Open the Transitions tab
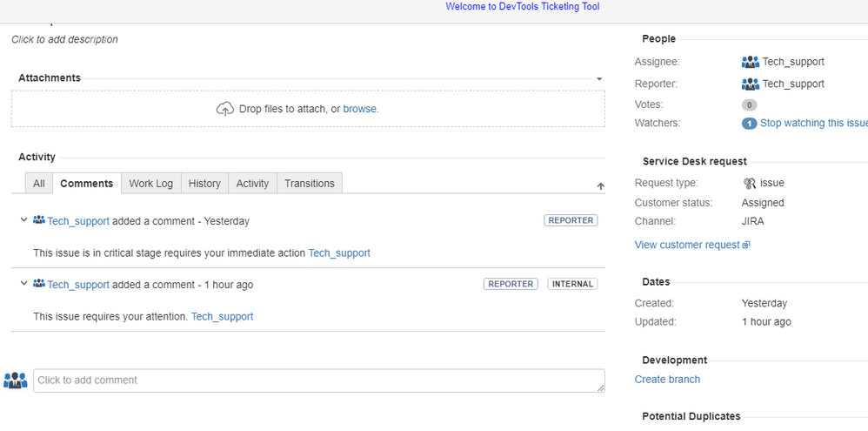 click(310, 184)
